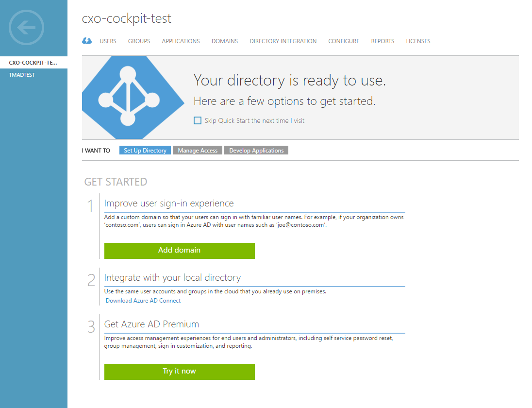Select CXO-COCKPIT-TE... directory in sidebar
Image resolution: width=532 pixels, height=408 pixels.
coord(33,63)
